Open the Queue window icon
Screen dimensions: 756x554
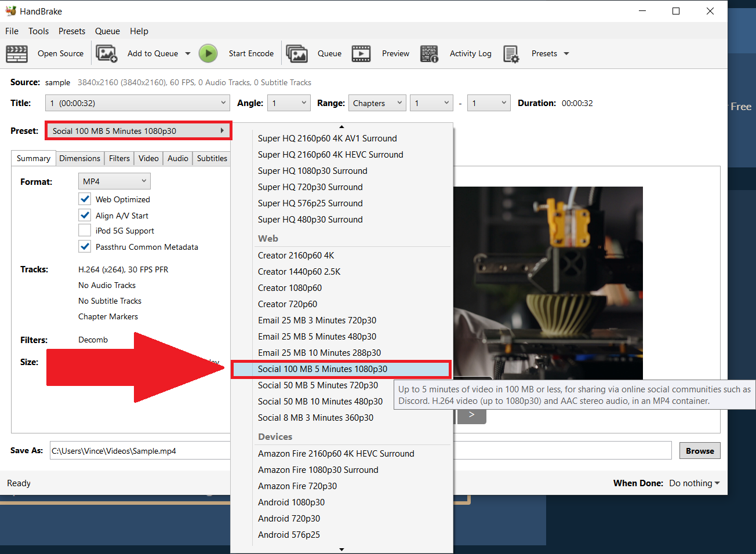(x=297, y=53)
